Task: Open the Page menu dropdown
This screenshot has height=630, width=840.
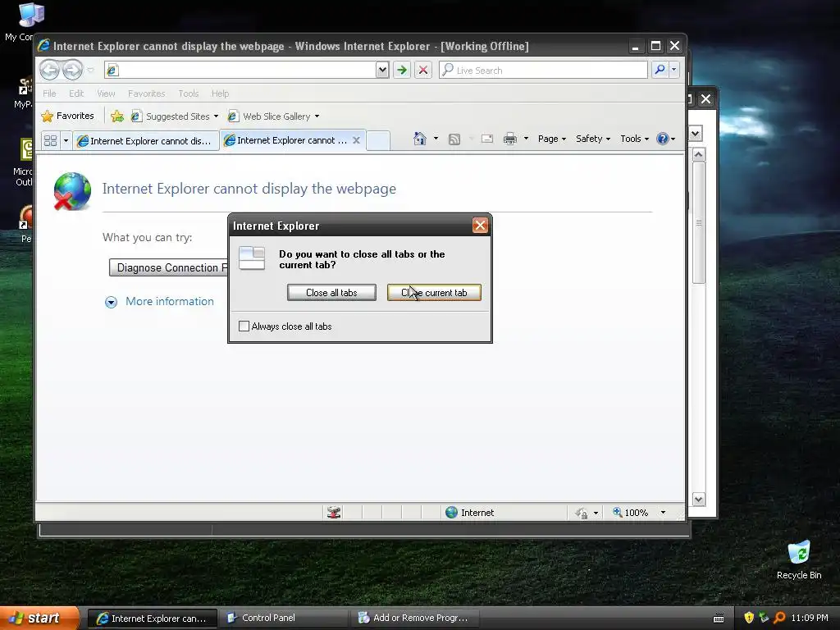Action: pyautogui.click(x=552, y=139)
